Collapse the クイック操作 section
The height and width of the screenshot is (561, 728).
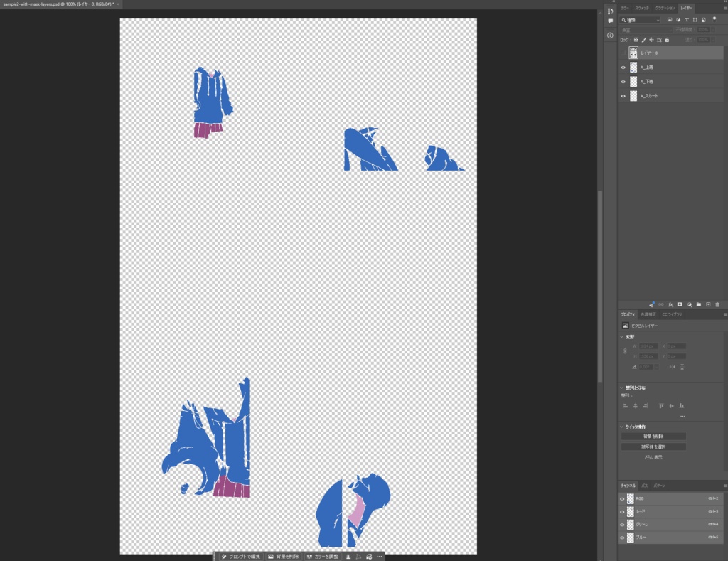click(x=621, y=427)
